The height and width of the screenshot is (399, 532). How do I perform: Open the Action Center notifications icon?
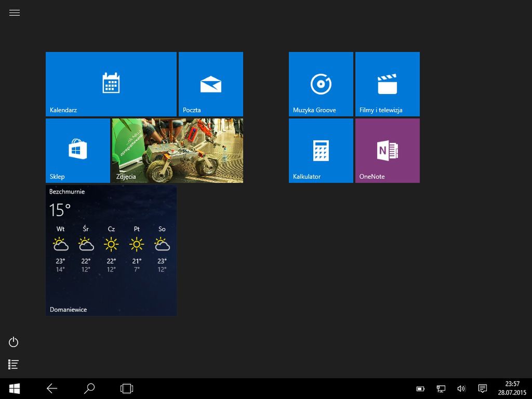coord(482,389)
